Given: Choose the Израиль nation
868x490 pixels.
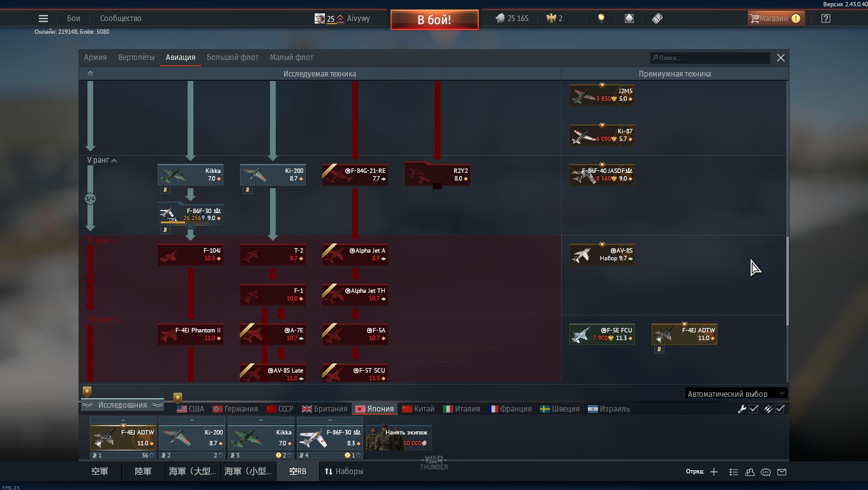Looking at the screenshot, I should tap(609, 409).
